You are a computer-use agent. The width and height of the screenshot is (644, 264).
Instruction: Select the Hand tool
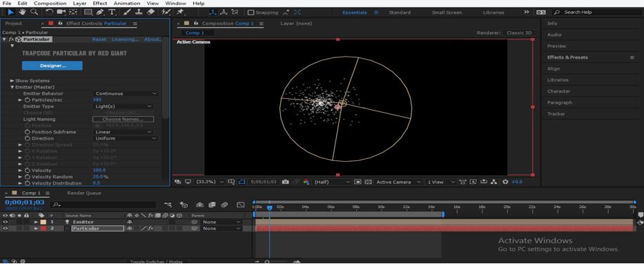(x=23, y=12)
